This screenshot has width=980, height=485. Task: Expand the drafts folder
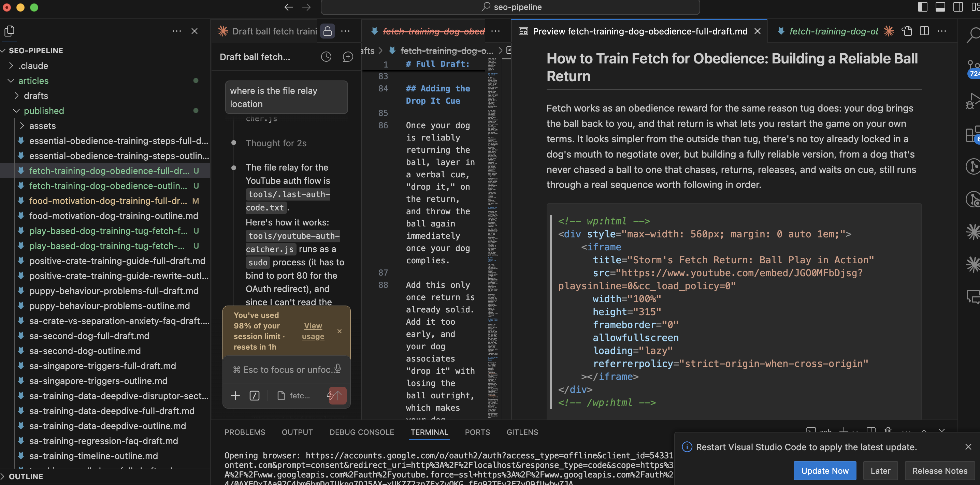[16, 95]
